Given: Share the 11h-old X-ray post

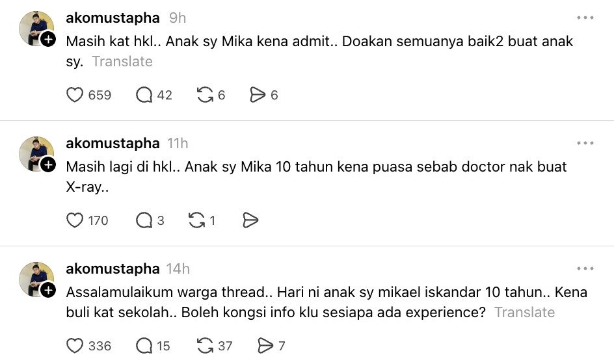Looking at the screenshot, I should [250, 221].
